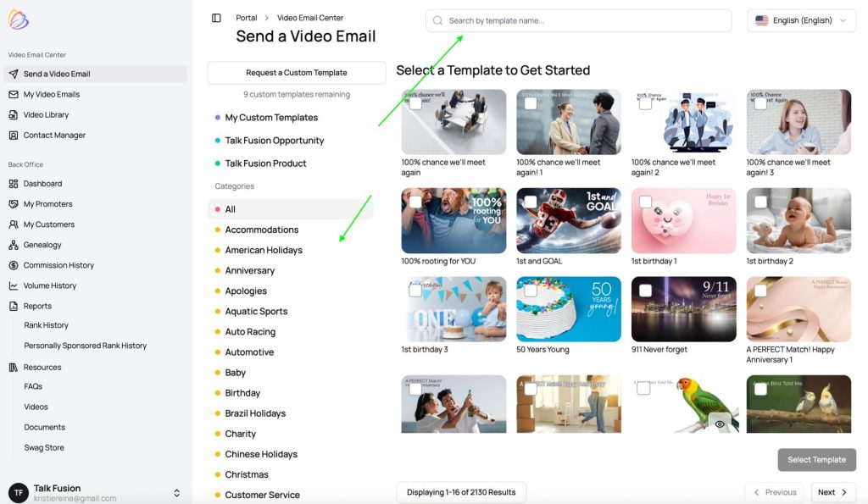Click the Search by template name field
This screenshot has height=504, width=868.
click(x=585, y=20)
